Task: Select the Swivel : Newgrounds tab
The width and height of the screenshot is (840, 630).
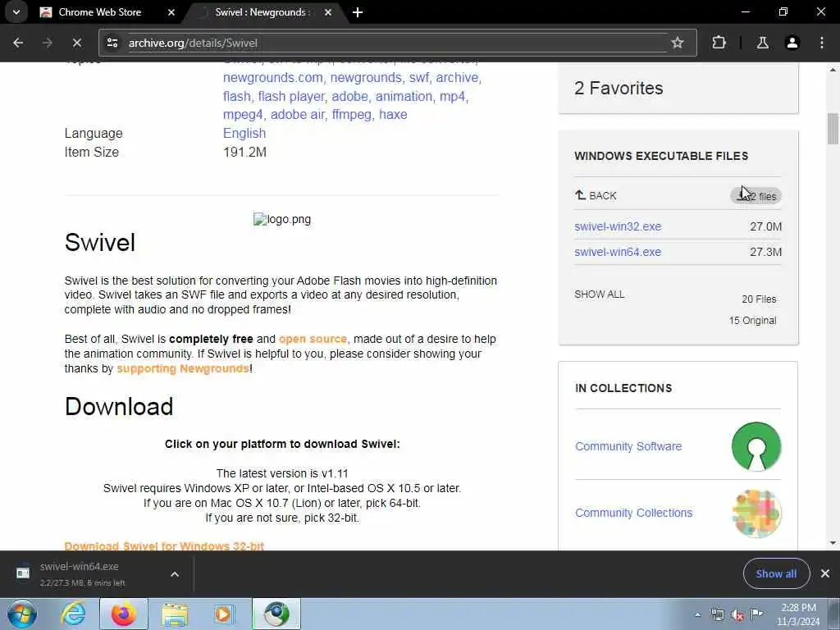Action: pos(260,11)
